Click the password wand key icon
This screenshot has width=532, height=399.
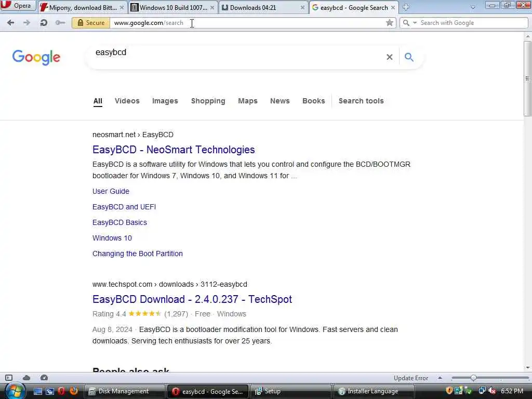click(x=60, y=23)
